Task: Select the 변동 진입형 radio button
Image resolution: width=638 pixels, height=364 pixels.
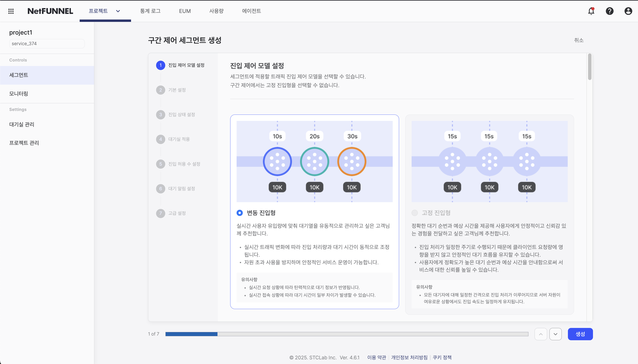Action: coord(240,213)
